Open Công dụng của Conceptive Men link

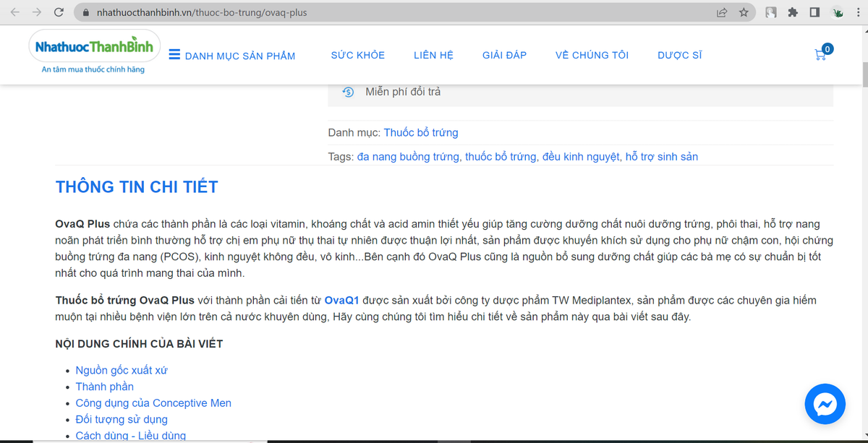coord(153,403)
